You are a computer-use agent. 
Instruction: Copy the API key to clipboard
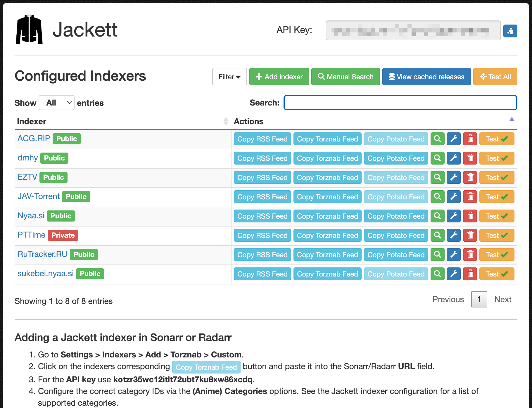510,31
